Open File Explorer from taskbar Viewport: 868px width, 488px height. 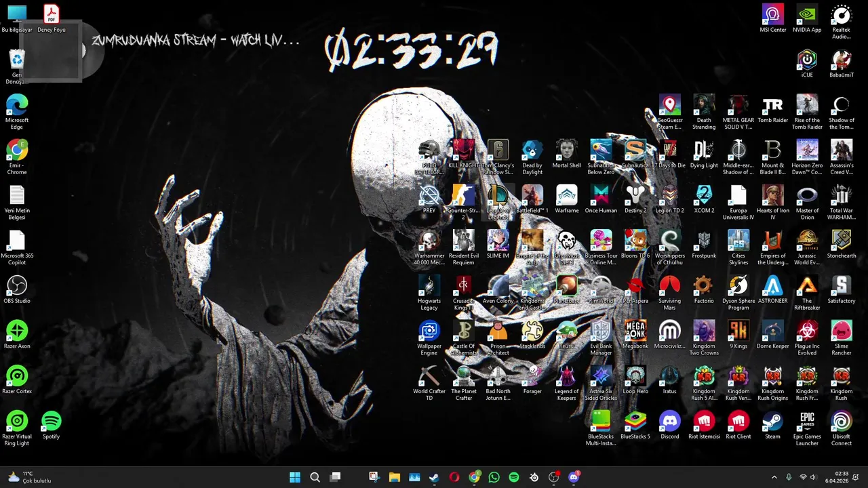pos(395,477)
